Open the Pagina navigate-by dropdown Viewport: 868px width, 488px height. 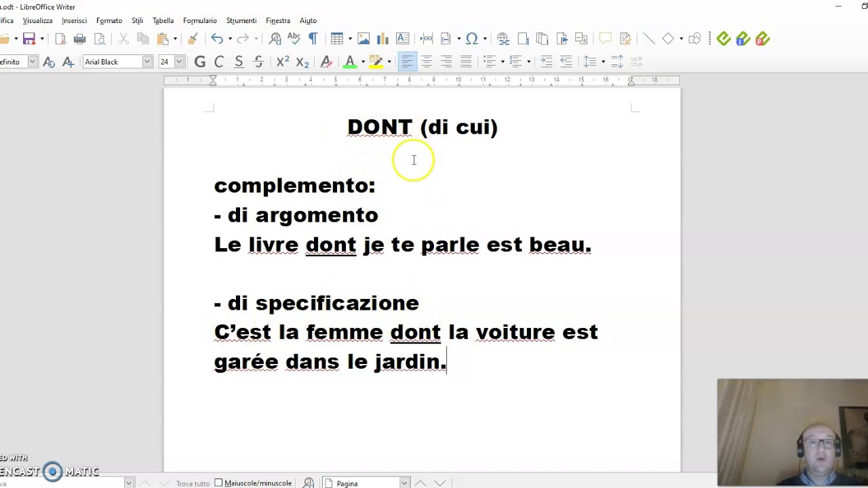pyautogui.click(x=404, y=483)
